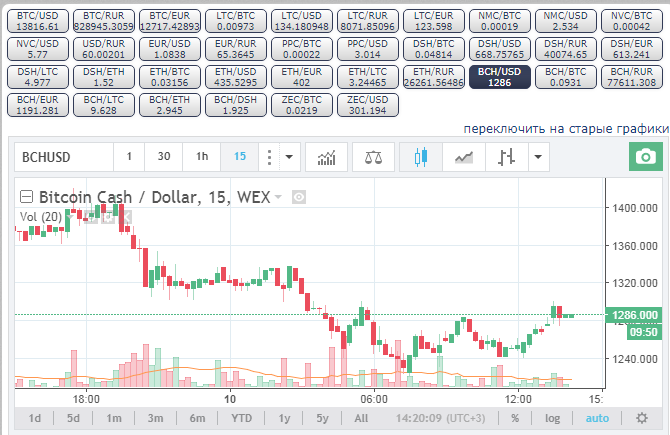The image size is (670, 435).
Task: Take a chart snapshot with camera button
Action: click(x=646, y=157)
